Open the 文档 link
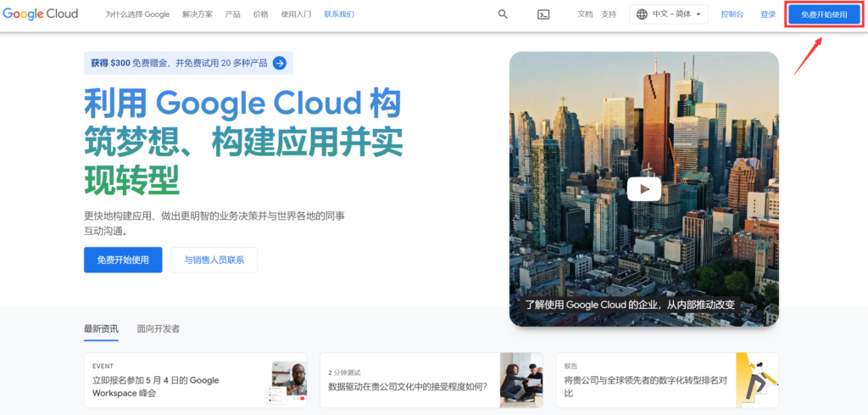Screen dimensions: 868x415 (585, 14)
